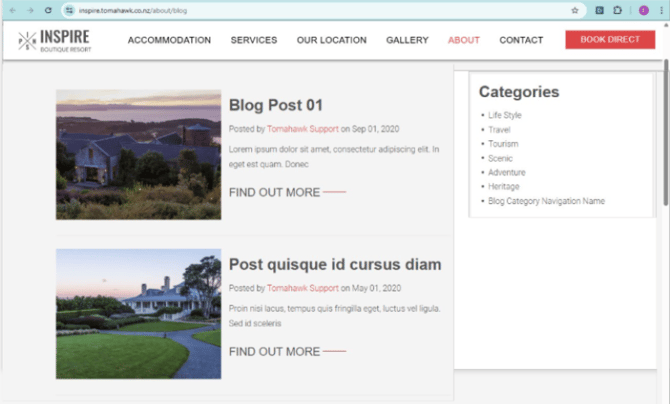Viewport: 670px width, 404px height.
Task: Reload the page with the refresh icon
Action: pos(49,10)
